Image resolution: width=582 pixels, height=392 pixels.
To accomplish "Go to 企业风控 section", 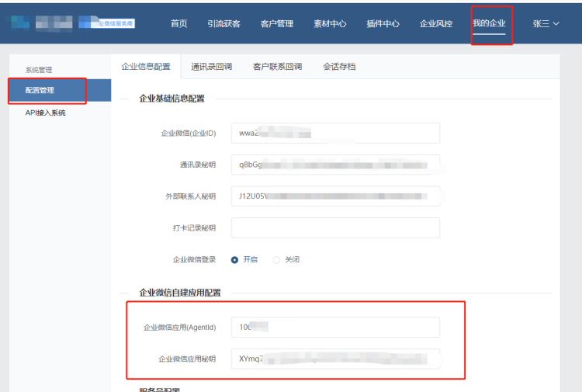I will pos(436,23).
